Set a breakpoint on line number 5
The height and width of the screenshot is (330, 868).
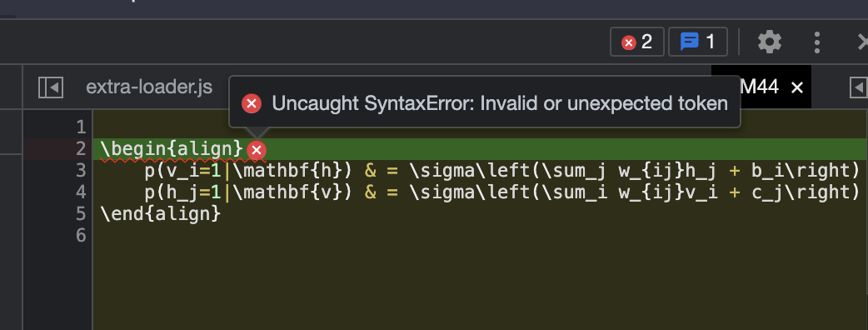pos(81,213)
